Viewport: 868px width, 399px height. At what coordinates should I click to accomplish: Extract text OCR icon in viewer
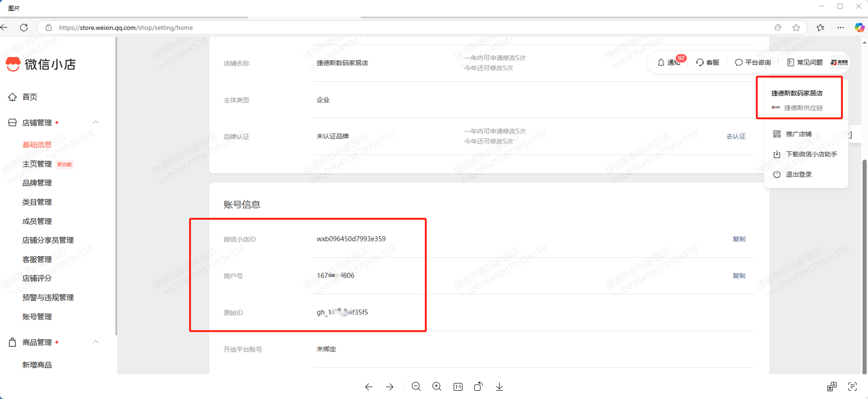(853, 387)
